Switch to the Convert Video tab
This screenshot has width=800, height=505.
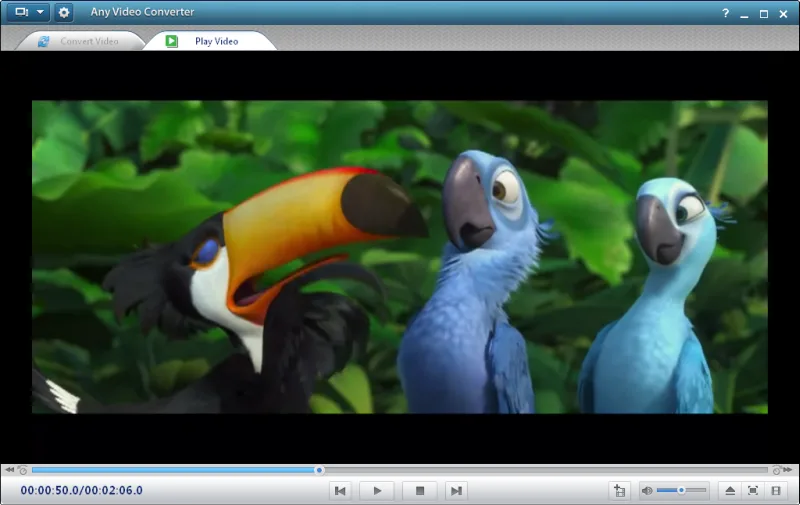point(80,41)
